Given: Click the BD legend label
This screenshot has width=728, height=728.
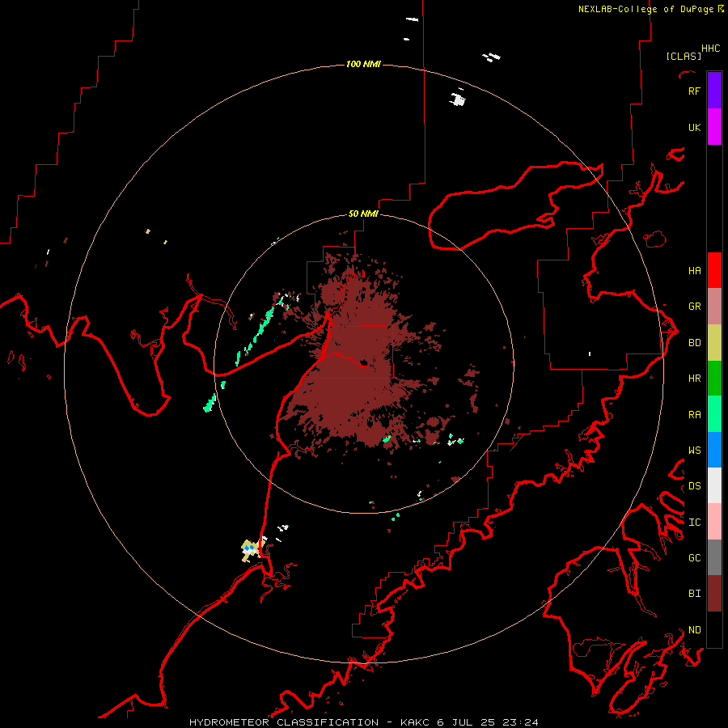Looking at the screenshot, I should 694,343.
